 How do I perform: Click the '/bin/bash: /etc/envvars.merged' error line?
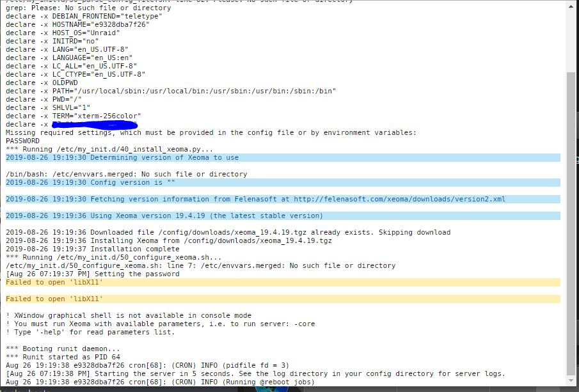tap(126, 174)
